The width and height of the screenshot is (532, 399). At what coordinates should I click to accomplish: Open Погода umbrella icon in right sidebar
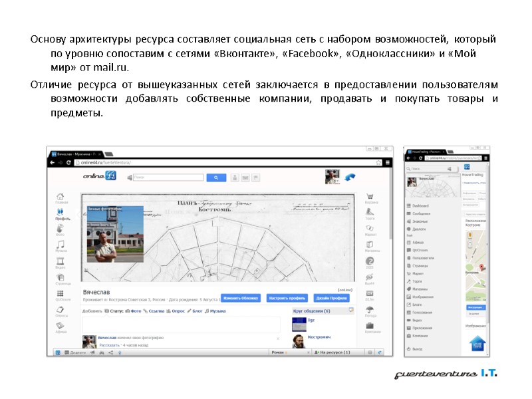point(370,309)
